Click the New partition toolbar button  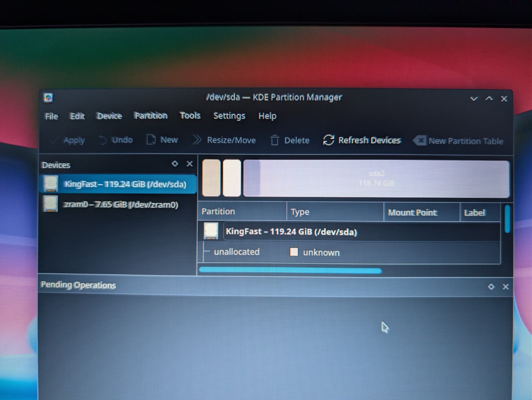(x=162, y=140)
